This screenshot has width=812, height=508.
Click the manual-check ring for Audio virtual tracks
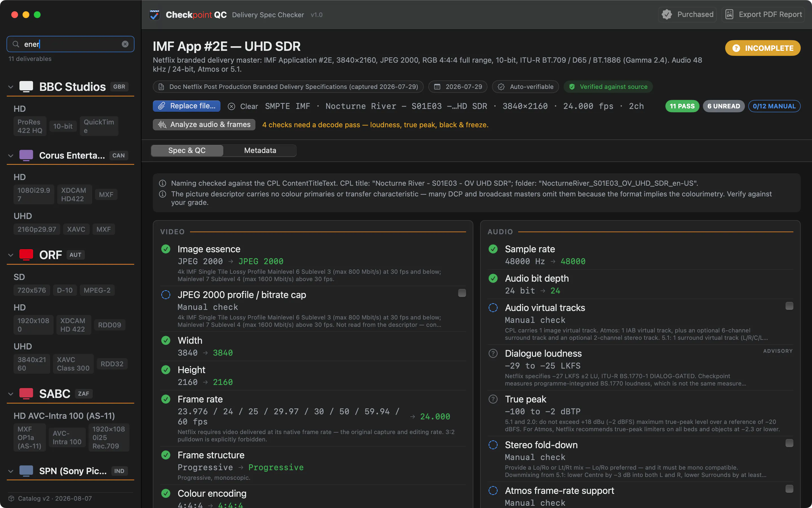493,307
